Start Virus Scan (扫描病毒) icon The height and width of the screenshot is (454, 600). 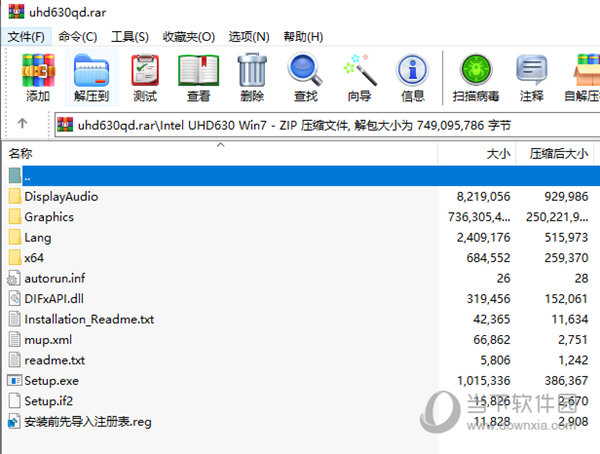tap(476, 70)
